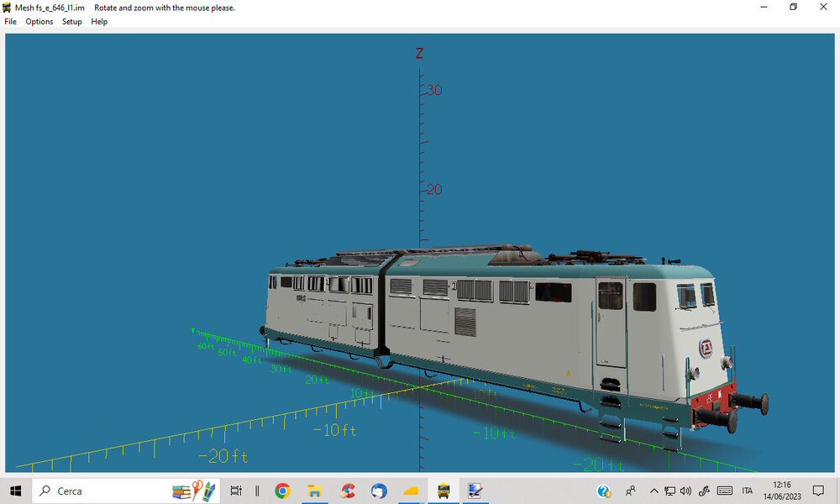Open Task View from the taskbar
This screenshot has height=504, width=840.
tap(236, 491)
